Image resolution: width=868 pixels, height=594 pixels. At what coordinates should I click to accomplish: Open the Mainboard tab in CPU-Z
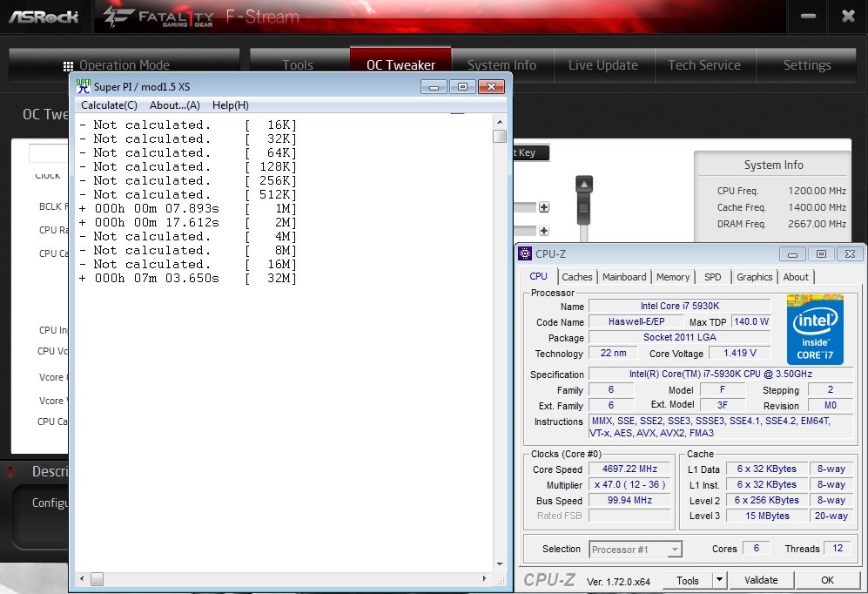(x=624, y=277)
